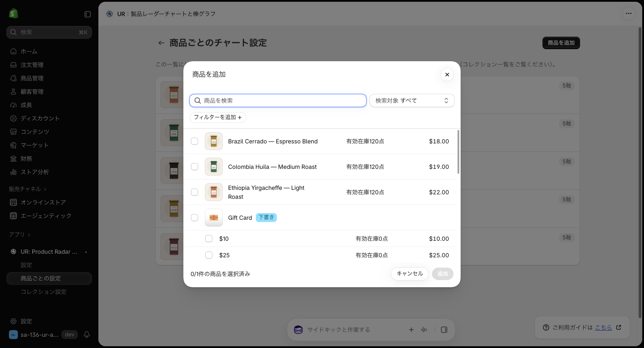Select UR: Product Radar app in sidebar

49,252
